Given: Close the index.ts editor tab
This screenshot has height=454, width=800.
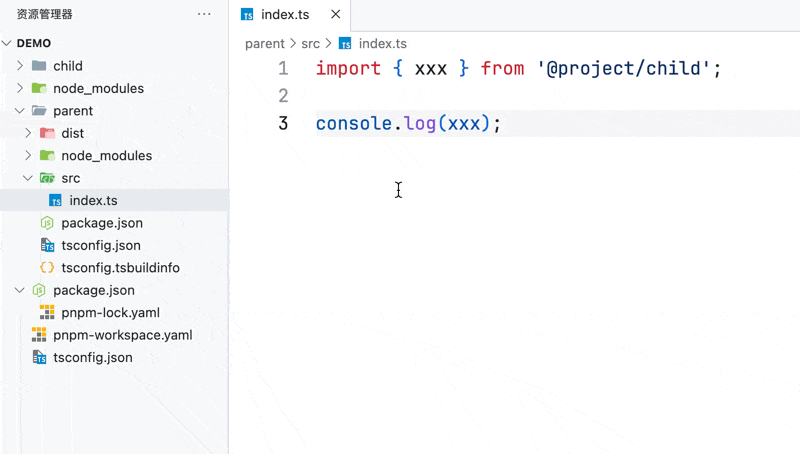Looking at the screenshot, I should pyautogui.click(x=336, y=14).
